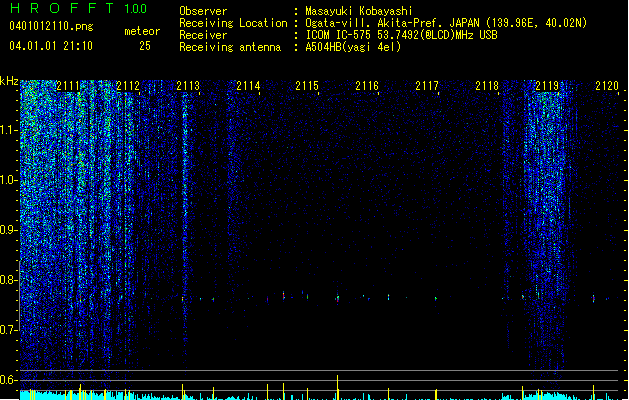
Task: Click the 1.1 kHz frequency axis label
Action: (x=9, y=131)
